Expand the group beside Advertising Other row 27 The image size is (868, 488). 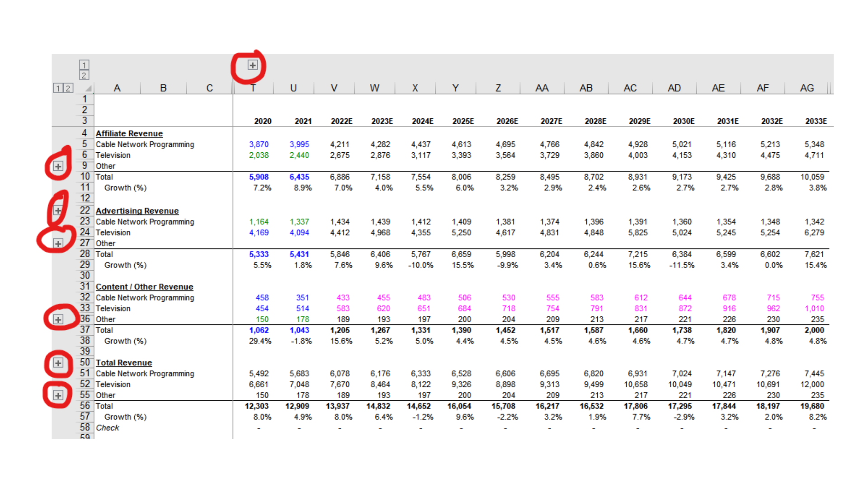[58, 244]
